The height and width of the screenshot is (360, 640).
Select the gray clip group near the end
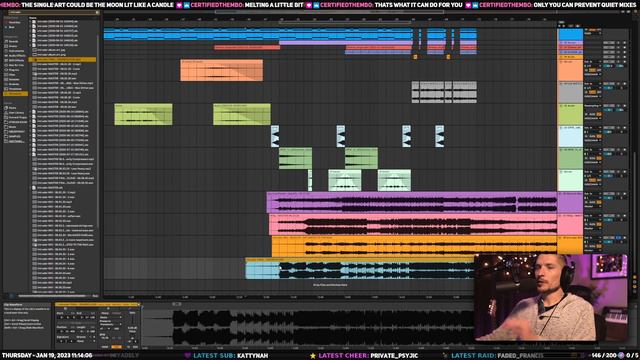point(444,92)
